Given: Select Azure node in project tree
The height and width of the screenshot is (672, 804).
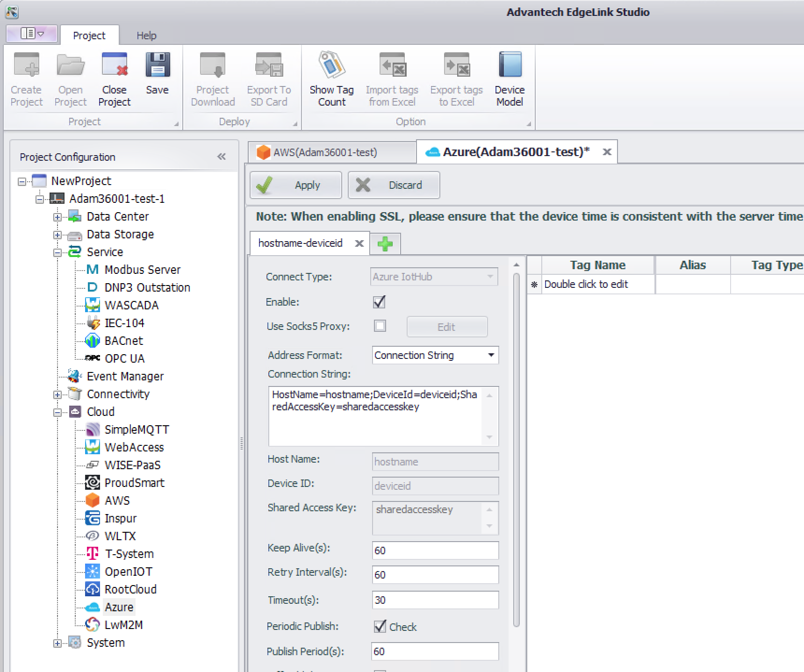Looking at the screenshot, I should (x=119, y=607).
